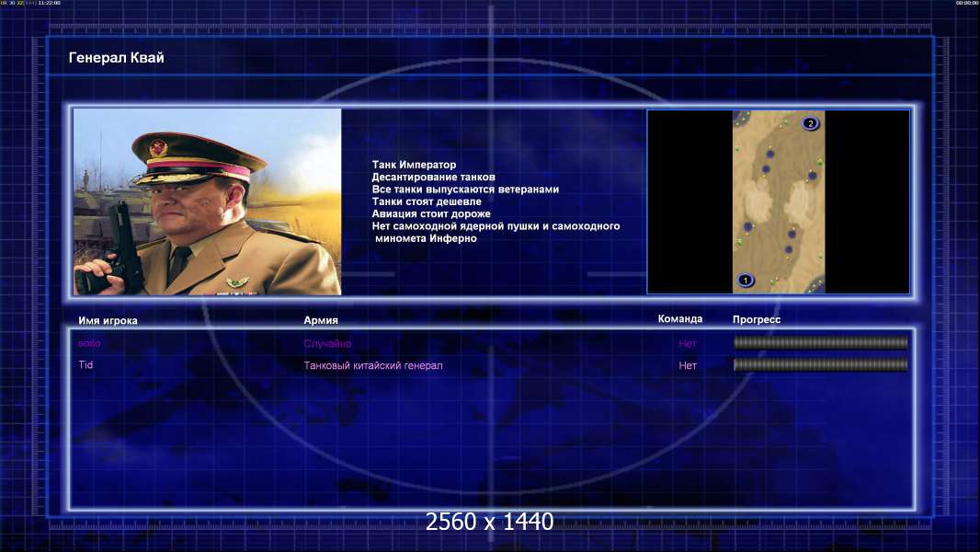980x552 pixels.
Task: Click progress bar in the Случайно row
Action: click(820, 342)
